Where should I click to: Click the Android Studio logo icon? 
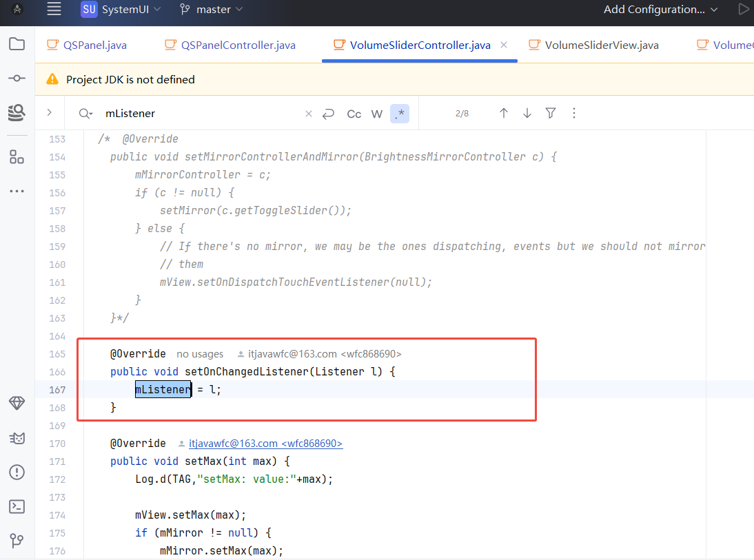pyautogui.click(x=17, y=9)
